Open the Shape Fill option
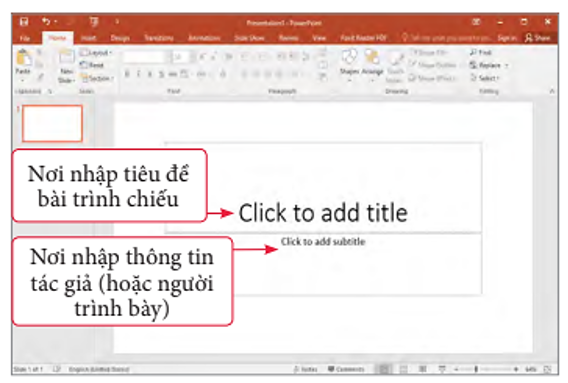The height and width of the screenshot is (383, 568). point(428,53)
